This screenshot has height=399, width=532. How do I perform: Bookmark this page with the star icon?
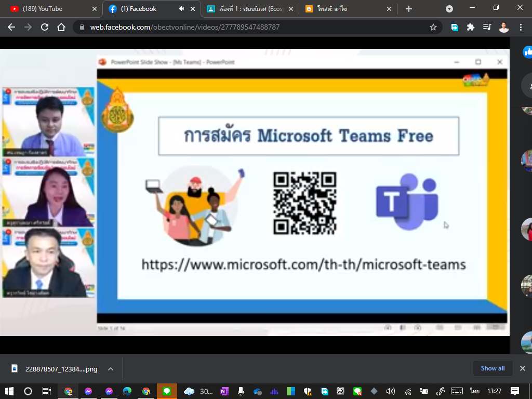pos(433,27)
